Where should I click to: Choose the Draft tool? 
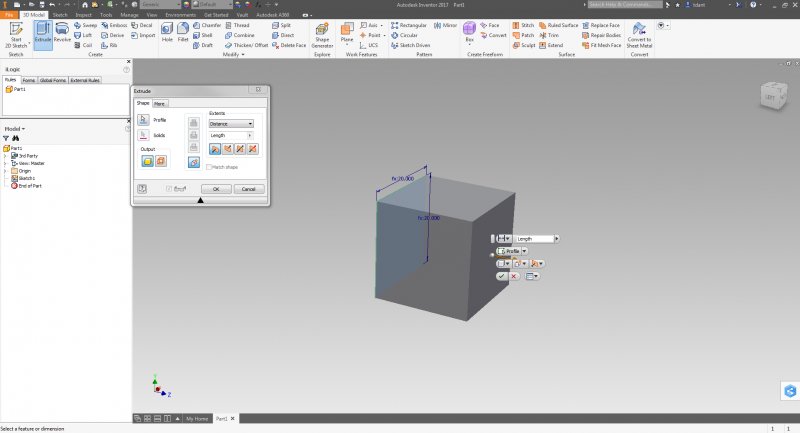[203, 45]
